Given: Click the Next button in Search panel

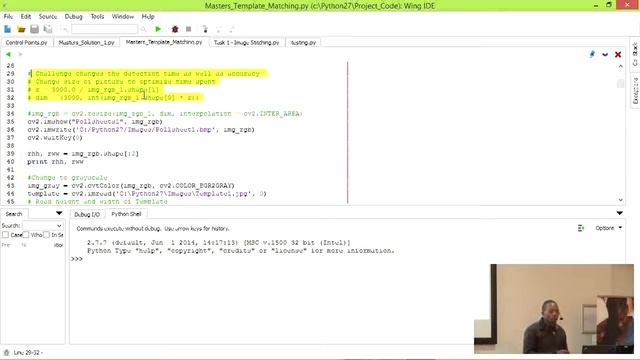Looking at the screenshot, I should point(24,245).
